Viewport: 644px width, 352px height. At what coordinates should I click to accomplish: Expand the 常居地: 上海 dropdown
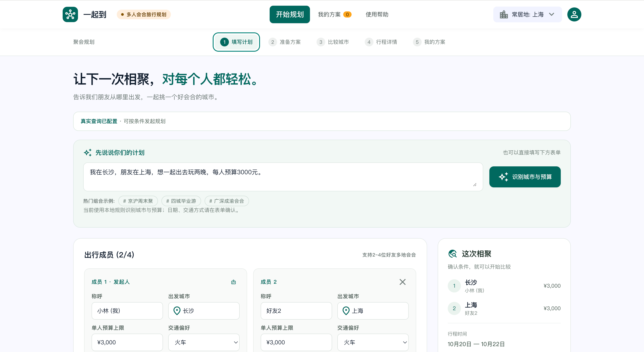[527, 14]
